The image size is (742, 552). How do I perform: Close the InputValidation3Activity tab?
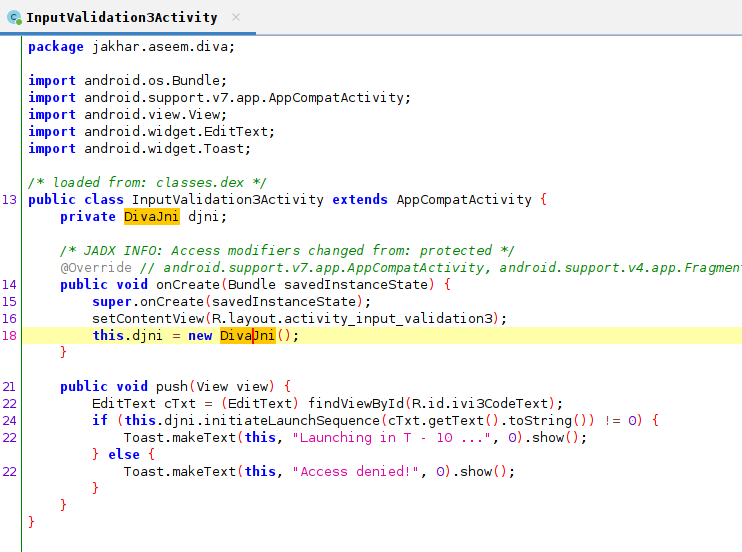[236, 18]
